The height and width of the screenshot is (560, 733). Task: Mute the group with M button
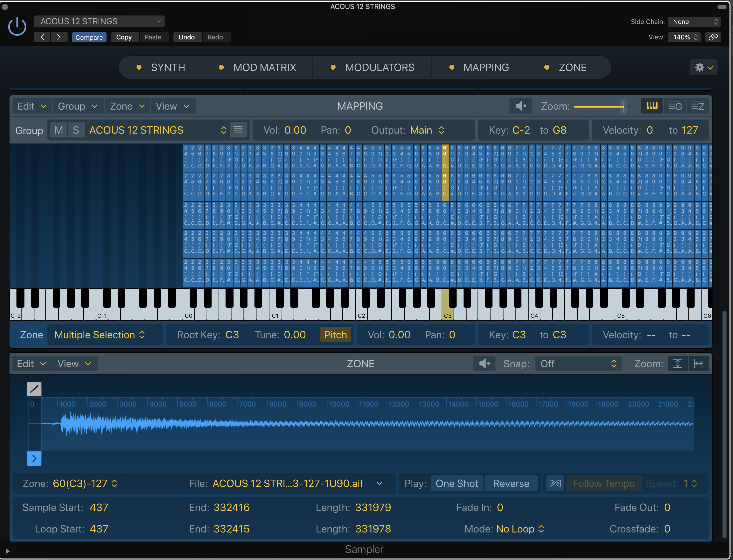point(59,130)
